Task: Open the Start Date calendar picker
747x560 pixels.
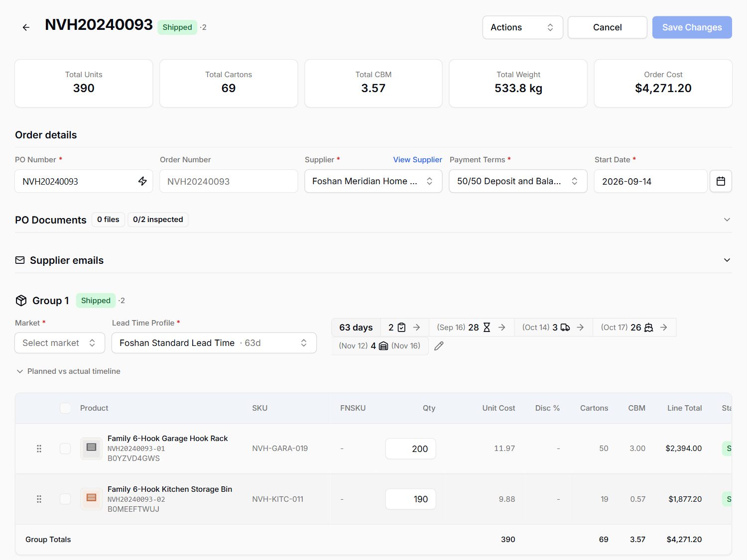Action: [x=721, y=181]
